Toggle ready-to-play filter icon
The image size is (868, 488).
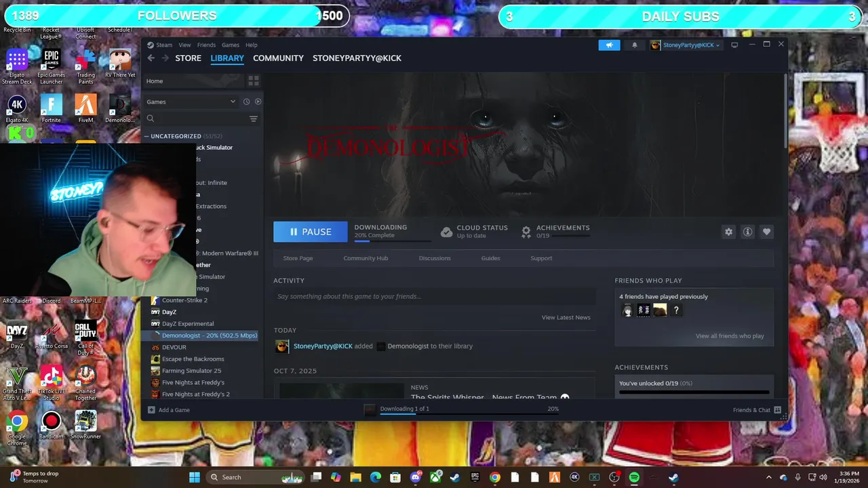(x=258, y=102)
